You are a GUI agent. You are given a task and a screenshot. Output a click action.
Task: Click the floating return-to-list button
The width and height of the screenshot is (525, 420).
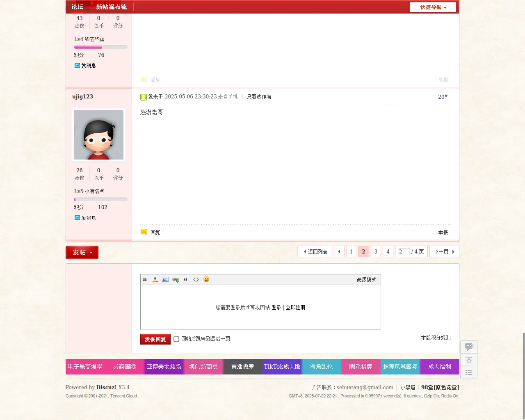469,372
